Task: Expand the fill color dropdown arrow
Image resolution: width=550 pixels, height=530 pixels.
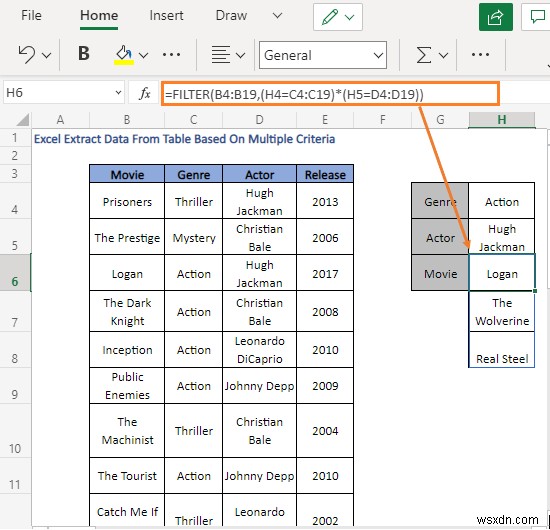Action: click(x=143, y=55)
